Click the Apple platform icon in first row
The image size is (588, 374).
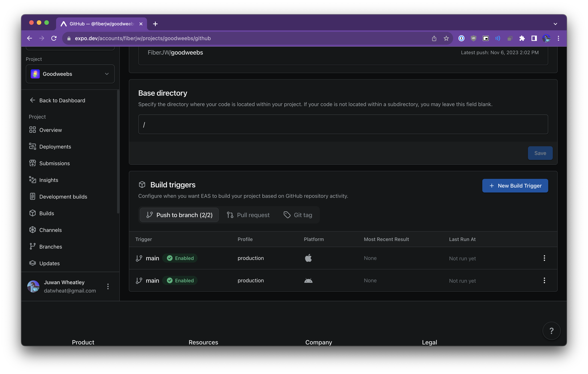point(308,258)
